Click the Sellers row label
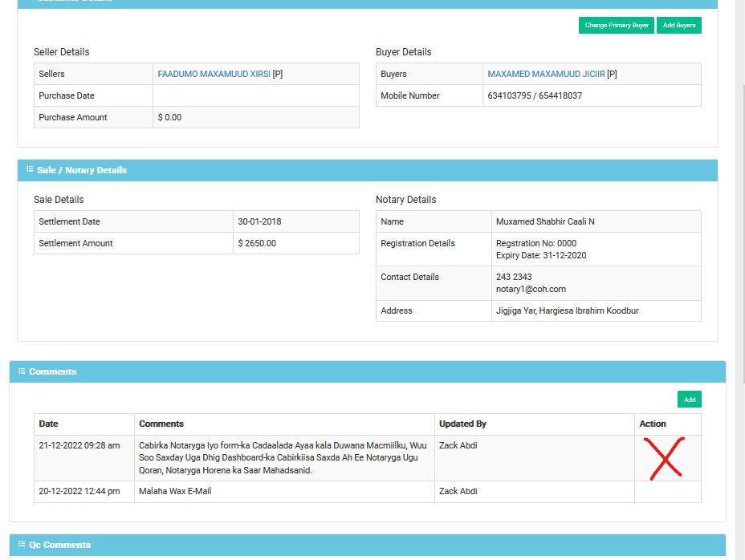The image size is (745, 560). click(51, 74)
